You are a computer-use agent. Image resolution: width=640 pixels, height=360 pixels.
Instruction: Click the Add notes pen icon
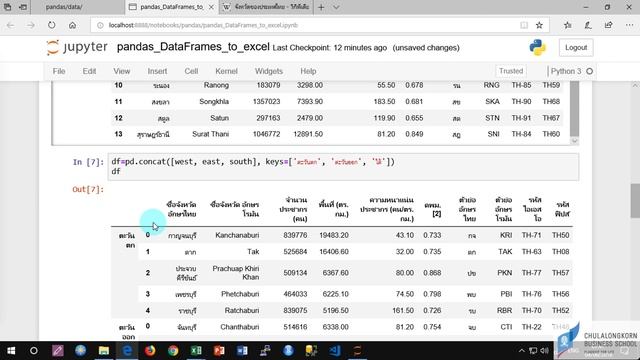(x=588, y=25)
